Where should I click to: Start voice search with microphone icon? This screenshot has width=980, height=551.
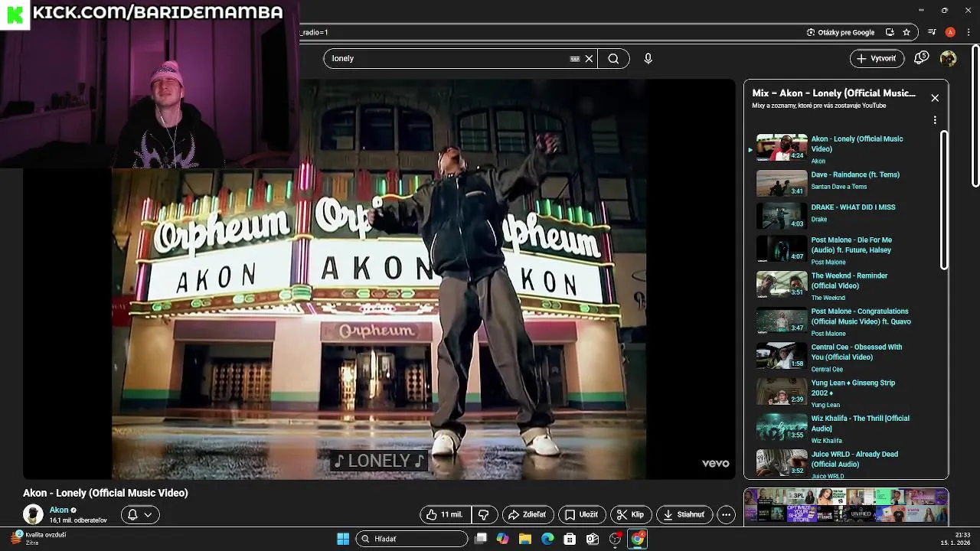point(648,59)
